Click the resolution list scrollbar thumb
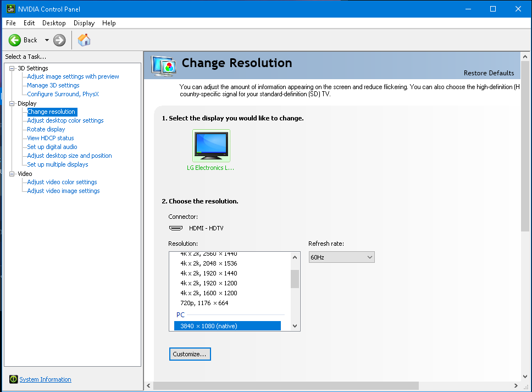 click(x=295, y=279)
